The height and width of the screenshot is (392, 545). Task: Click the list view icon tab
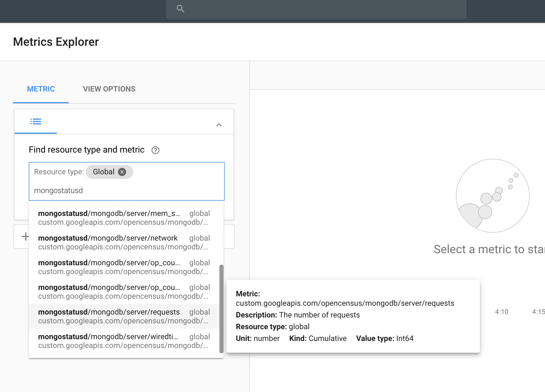click(x=36, y=121)
